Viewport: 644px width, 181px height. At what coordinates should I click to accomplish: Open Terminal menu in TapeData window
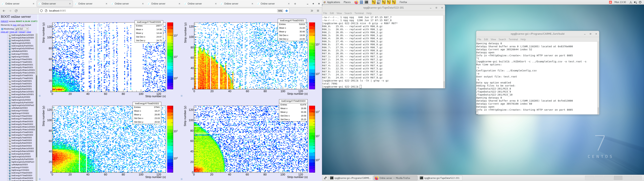pyautogui.click(x=359, y=13)
